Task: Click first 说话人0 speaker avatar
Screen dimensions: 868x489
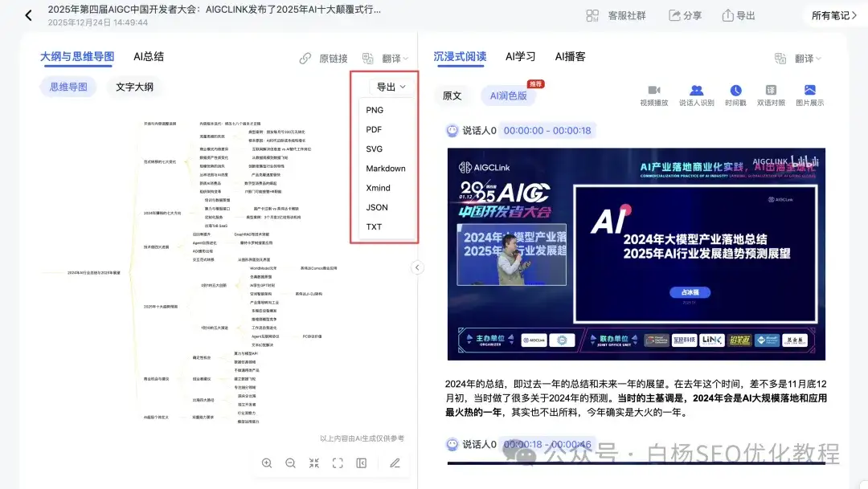Action: click(x=452, y=131)
